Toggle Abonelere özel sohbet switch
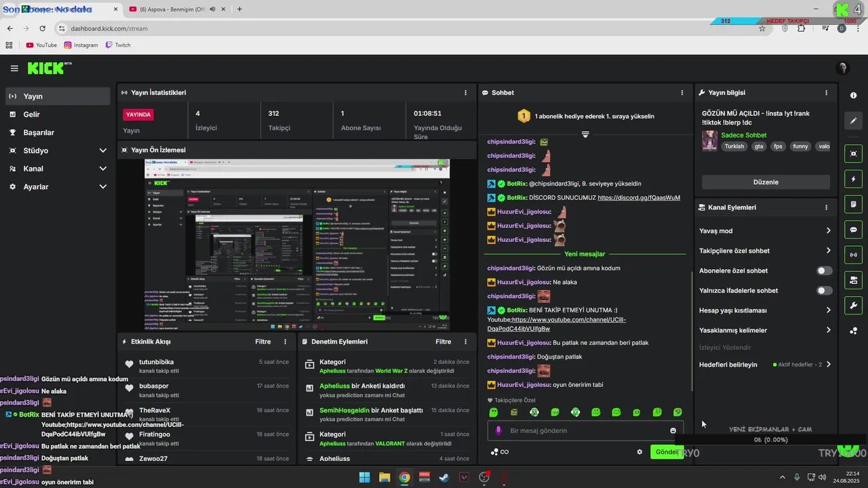This screenshot has width=868, height=488. (824, 270)
